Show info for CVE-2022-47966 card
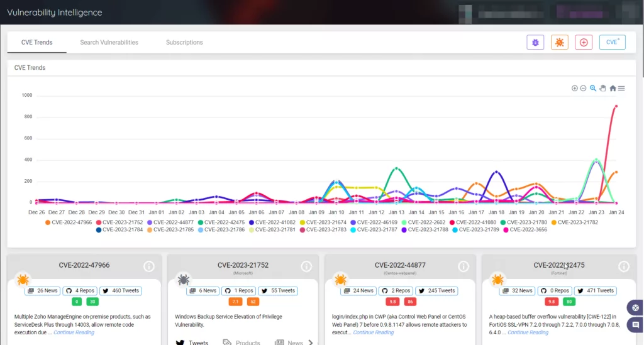Viewport: 644px width, 345px height. point(148,266)
